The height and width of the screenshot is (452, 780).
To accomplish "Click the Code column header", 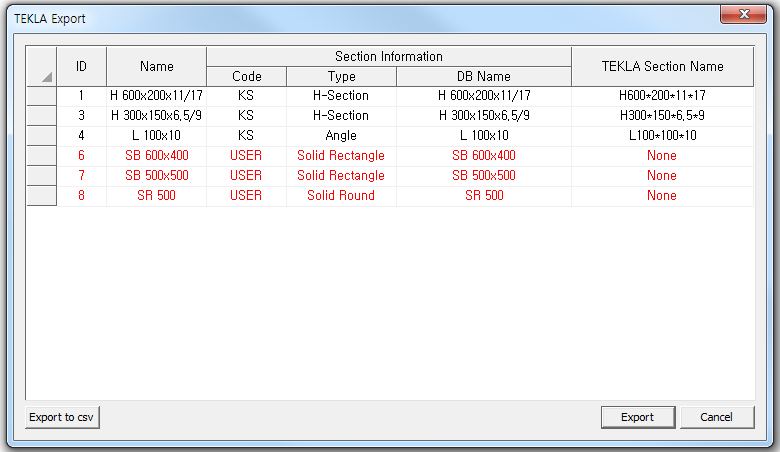I will (247, 76).
